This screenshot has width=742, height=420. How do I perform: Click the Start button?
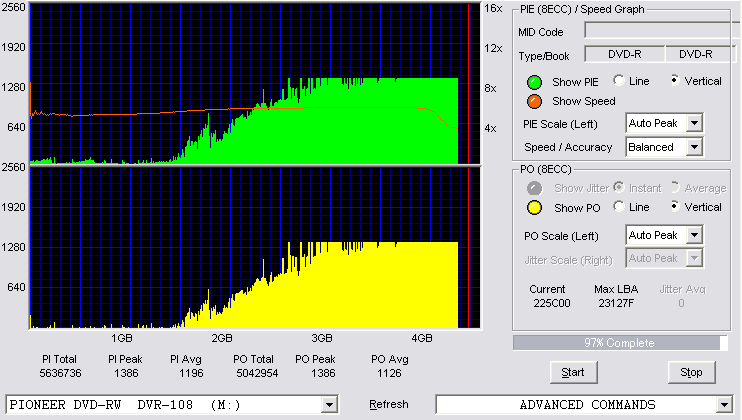573,372
